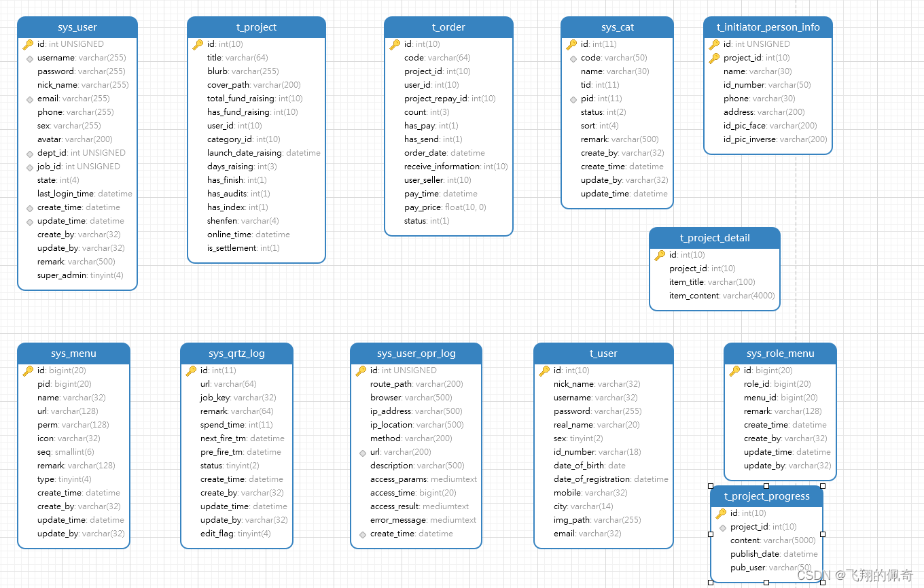
Task: Click index diamond beside sys_user dept_id
Action: tap(30, 154)
